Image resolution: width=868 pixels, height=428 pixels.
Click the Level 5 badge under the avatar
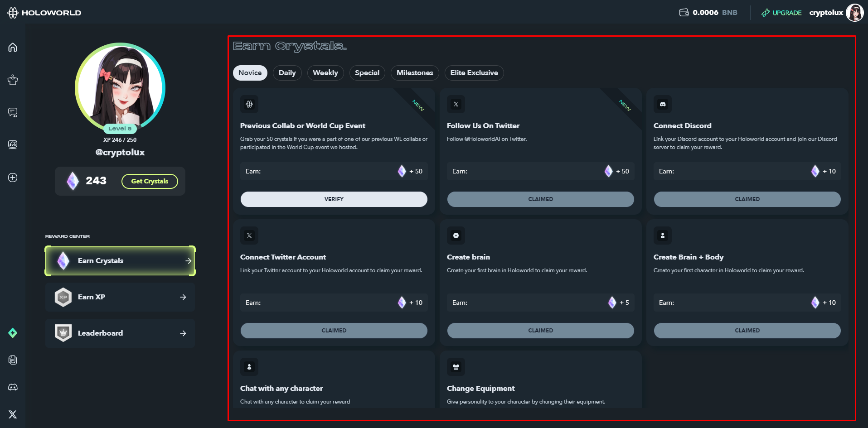coord(120,129)
